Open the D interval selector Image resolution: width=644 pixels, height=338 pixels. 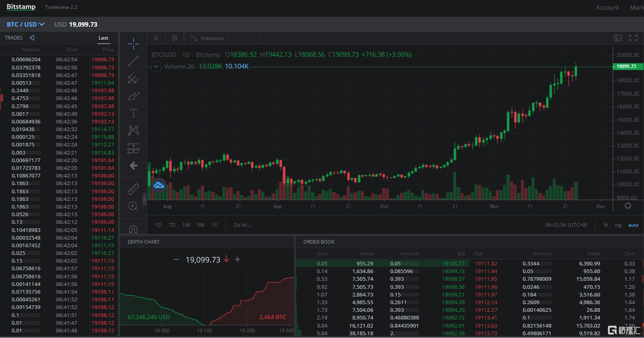tap(156, 38)
